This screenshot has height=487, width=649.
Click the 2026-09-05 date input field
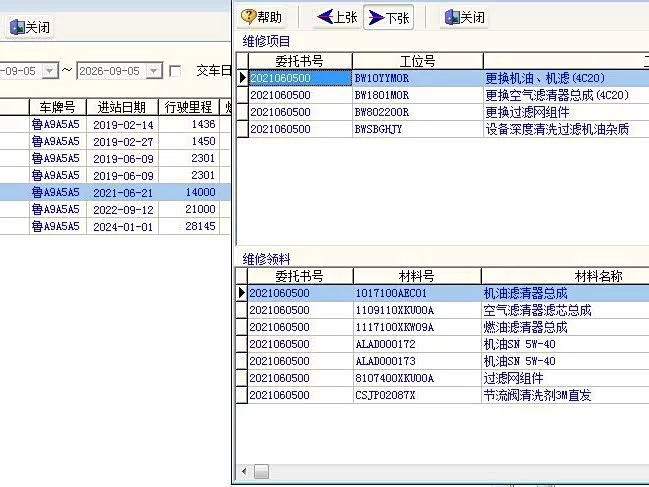112,71
